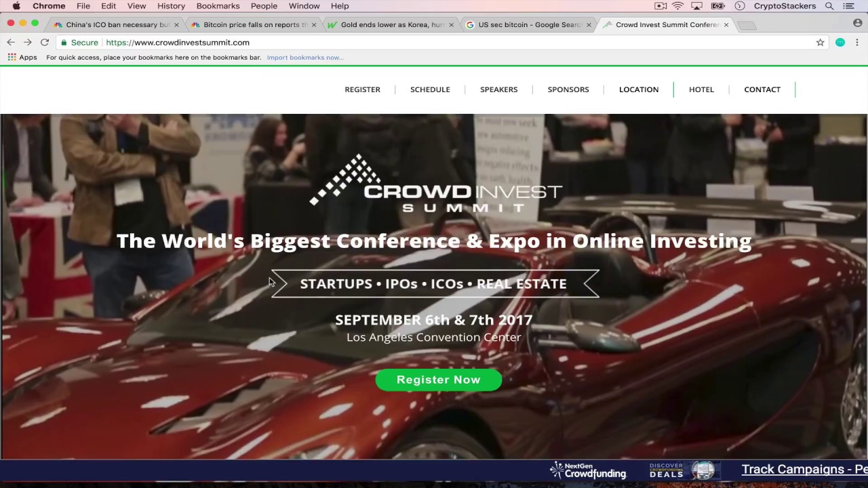
Task: Open the CONTACT nav link
Action: point(762,89)
